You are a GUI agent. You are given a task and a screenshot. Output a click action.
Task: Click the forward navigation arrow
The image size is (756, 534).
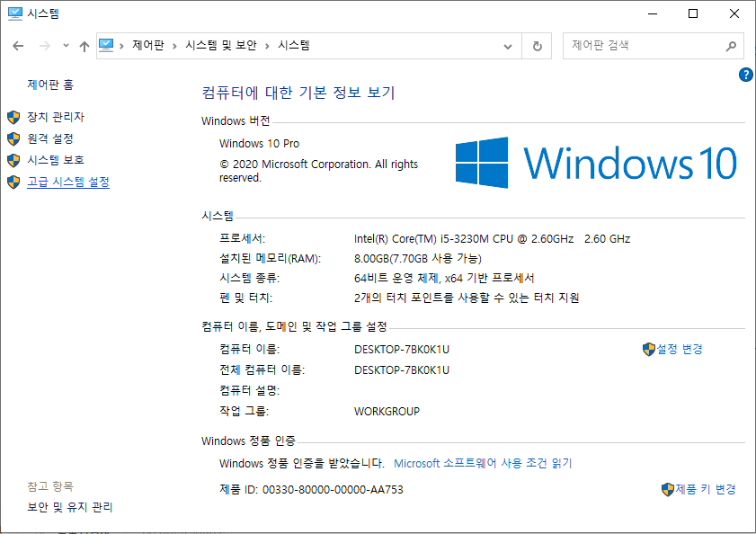(x=44, y=46)
